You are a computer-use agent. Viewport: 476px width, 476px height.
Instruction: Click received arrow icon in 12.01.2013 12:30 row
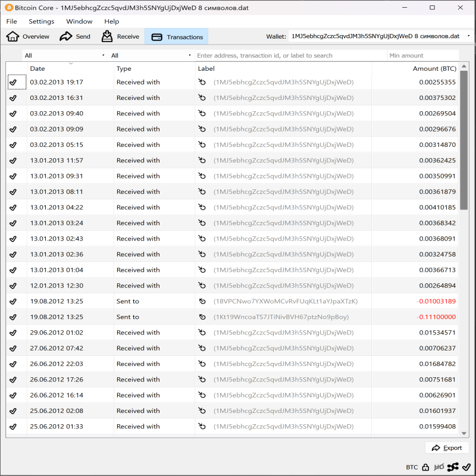coord(202,286)
